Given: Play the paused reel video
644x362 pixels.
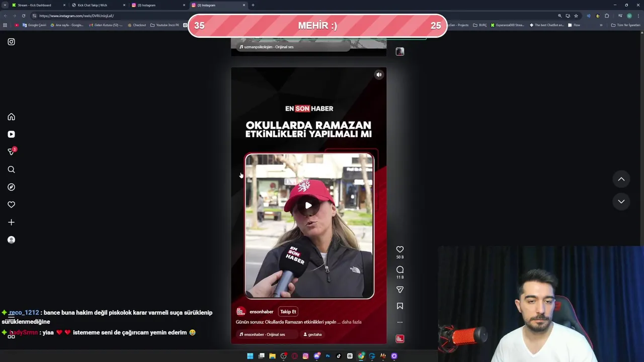Looking at the screenshot, I should tap(308, 205).
